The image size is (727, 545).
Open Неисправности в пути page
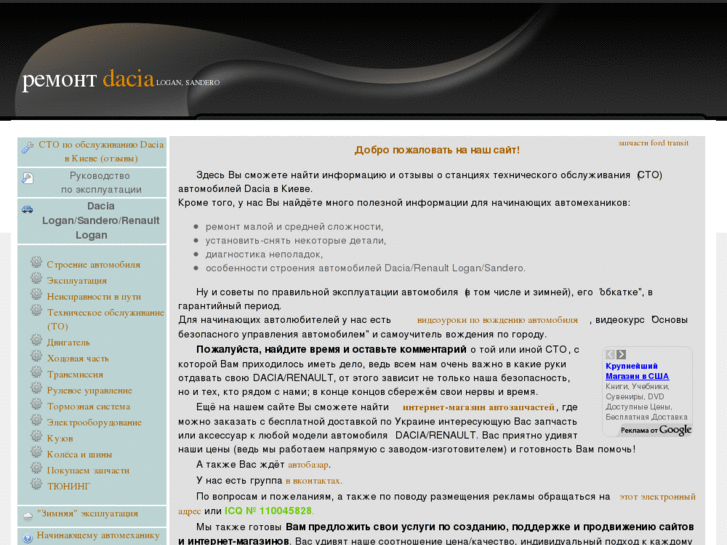94,296
